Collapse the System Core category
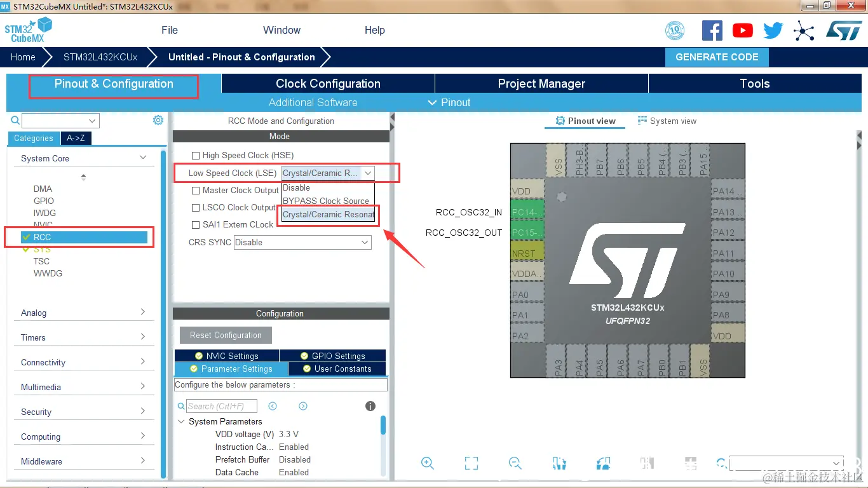868x488 pixels. pyautogui.click(x=143, y=158)
